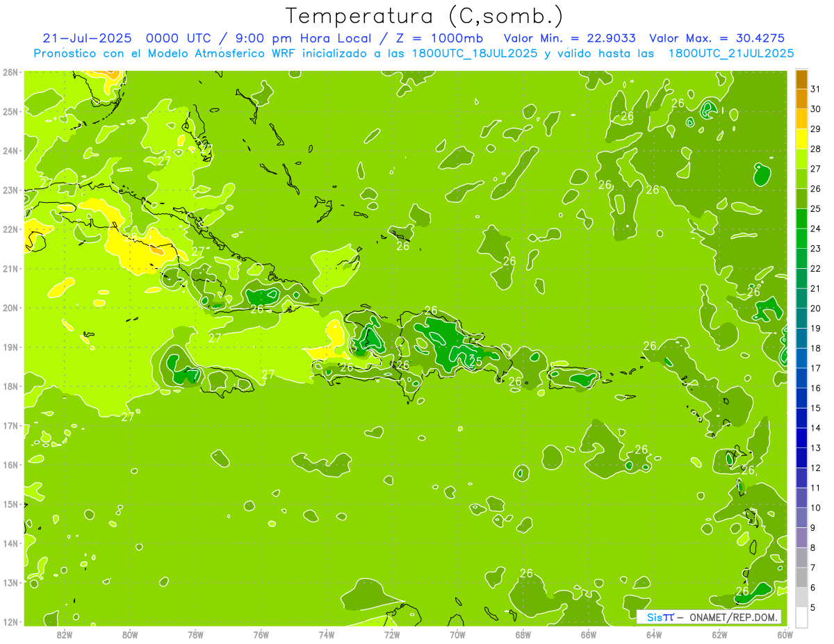Select the '1800UTC_18JUL2025' initialization timestamp
The height and width of the screenshot is (644, 834).
[475, 53]
